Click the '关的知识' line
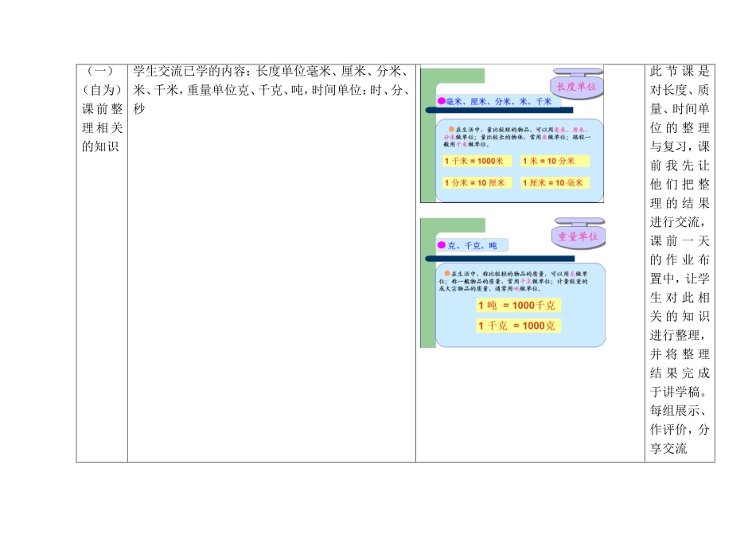Viewport: 756px width, 535px height. (680, 317)
